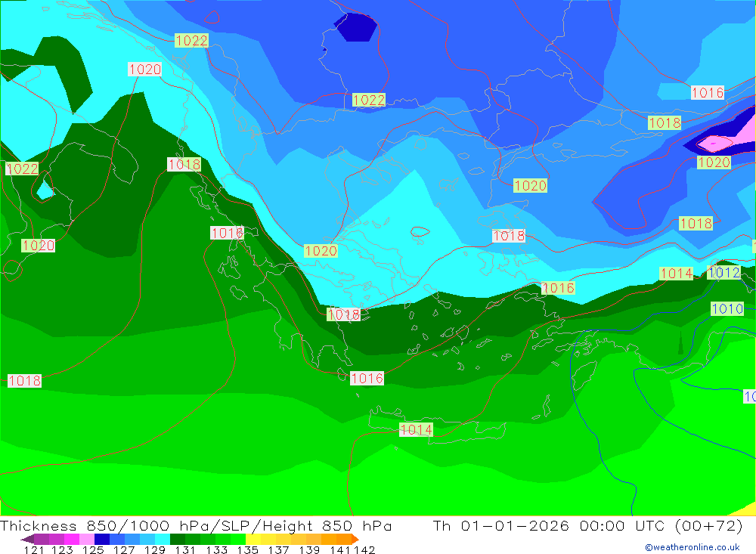
Task: Click the 1016 label in upper-right corner
Action: [x=708, y=92]
